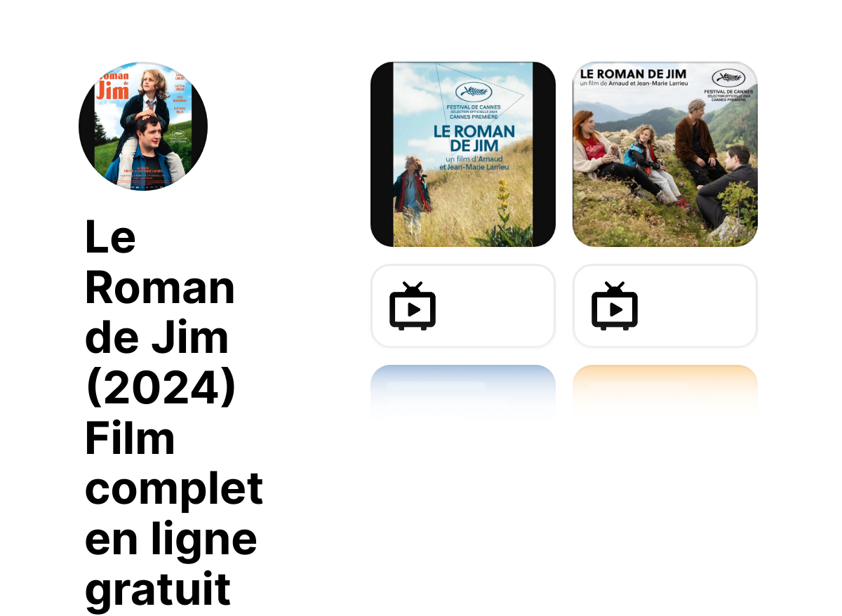This screenshot has width=842, height=616.
Task: Select the left white streaming link card
Action: (x=463, y=306)
